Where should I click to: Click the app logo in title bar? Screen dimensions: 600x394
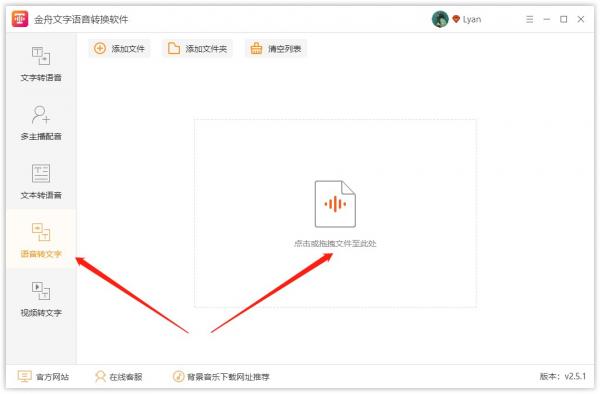pyautogui.click(x=20, y=19)
